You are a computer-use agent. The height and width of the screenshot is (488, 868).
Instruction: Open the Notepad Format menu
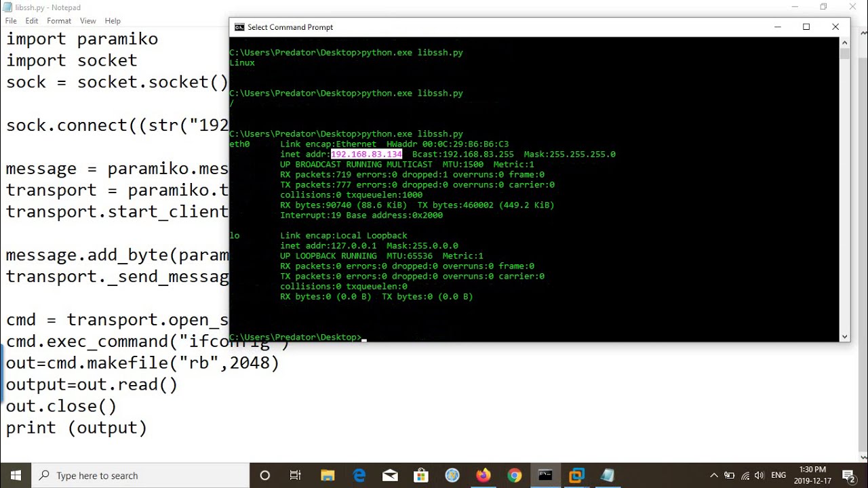tap(59, 21)
